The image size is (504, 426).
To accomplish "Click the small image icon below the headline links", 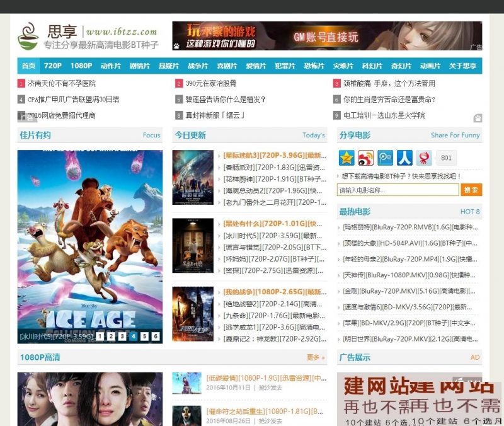I will click(x=477, y=117).
